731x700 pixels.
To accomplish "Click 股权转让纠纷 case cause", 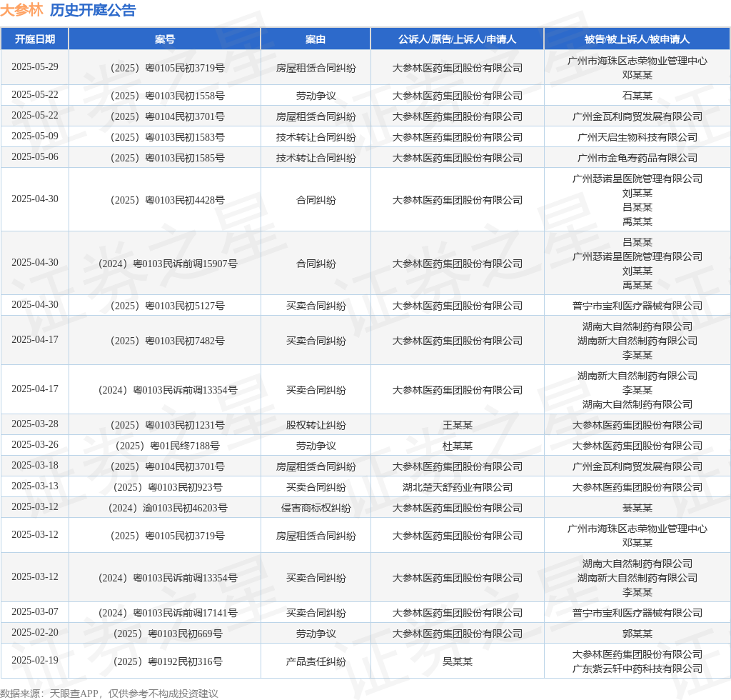I will (x=316, y=425).
